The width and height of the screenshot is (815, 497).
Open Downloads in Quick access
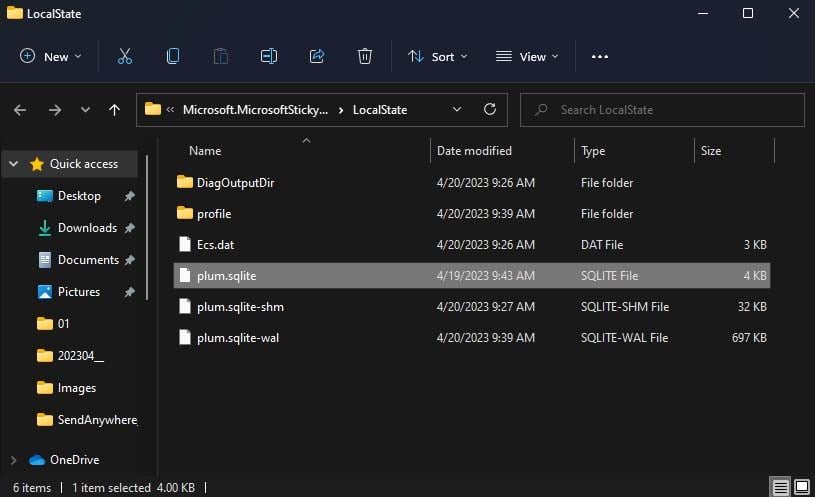pos(87,228)
